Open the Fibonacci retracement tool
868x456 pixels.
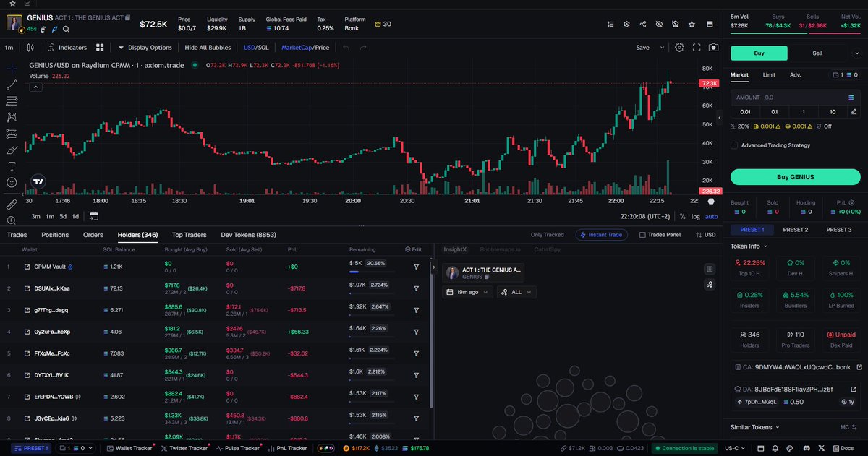coord(12,101)
